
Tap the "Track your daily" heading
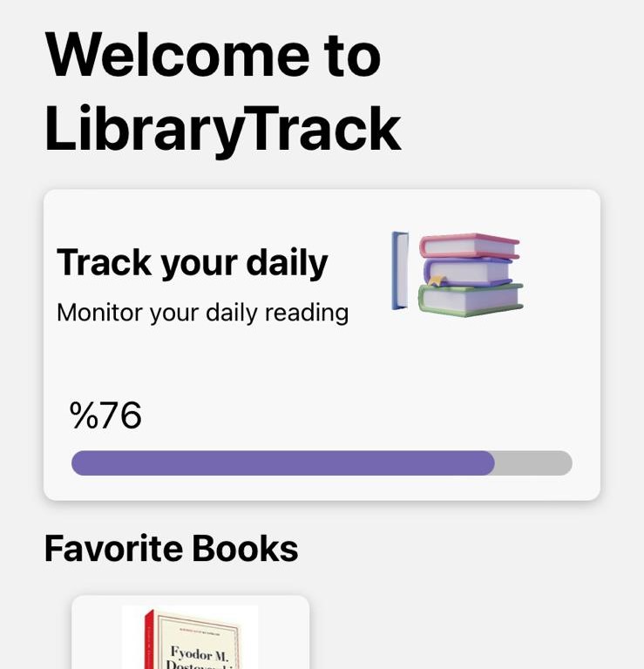coord(192,262)
